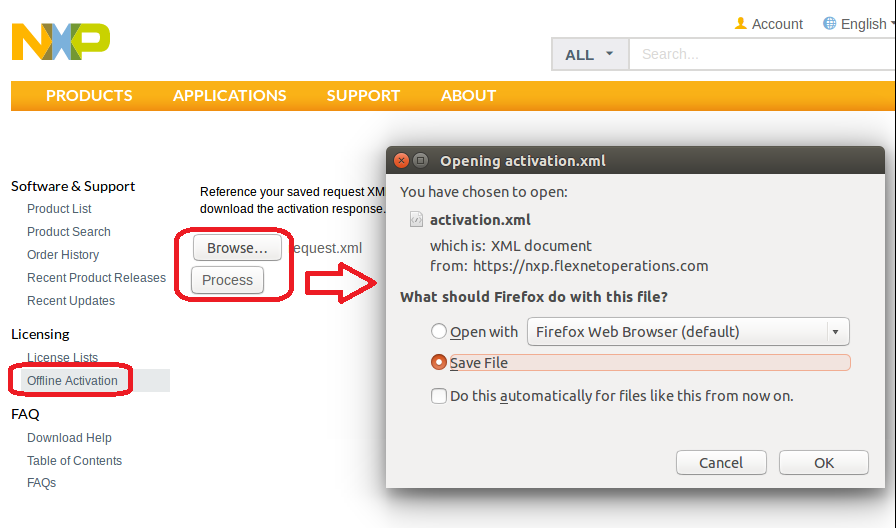The width and height of the screenshot is (896, 528).
Task: Close the Opening activation.xml dialog
Action: coord(401,161)
